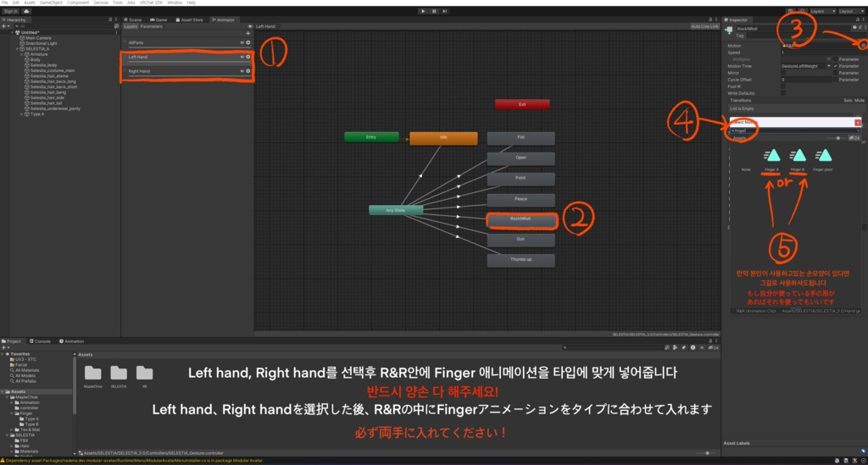Switch to the Animation tab

click(72, 341)
